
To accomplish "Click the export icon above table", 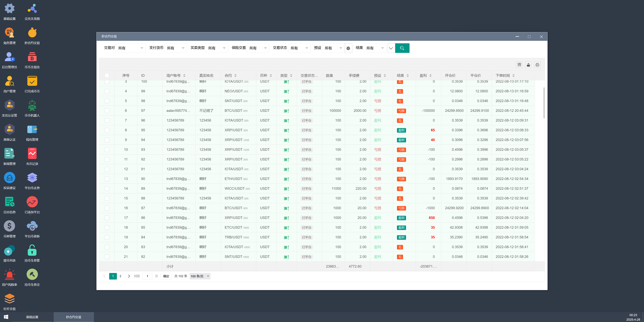I will (x=528, y=65).
